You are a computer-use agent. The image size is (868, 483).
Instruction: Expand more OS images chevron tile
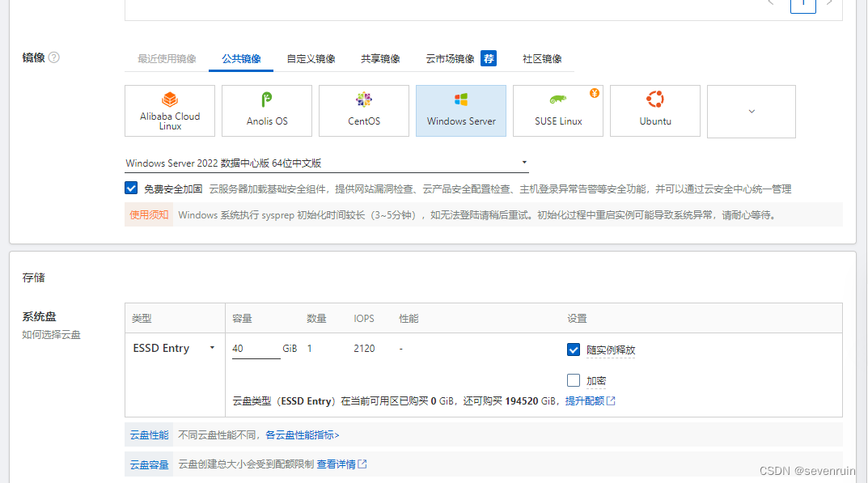[752, 112]
